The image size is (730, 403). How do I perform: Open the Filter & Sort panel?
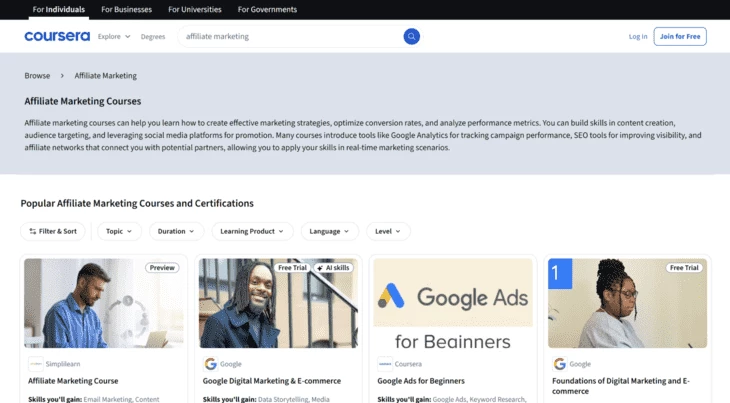pyautogui.click(x=53, y=231)
